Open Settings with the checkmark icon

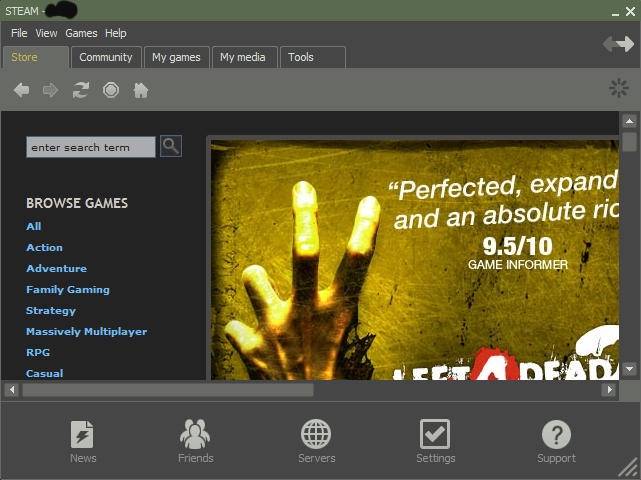[435, 435]
